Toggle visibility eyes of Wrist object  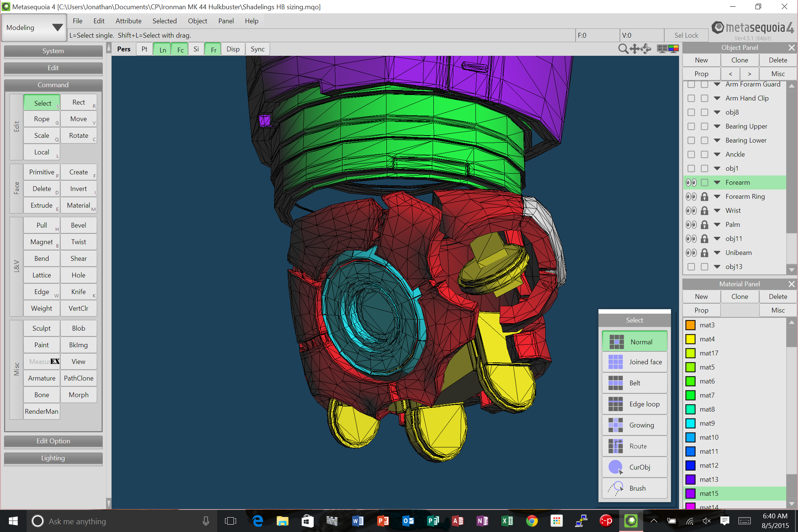coord(691,211)
